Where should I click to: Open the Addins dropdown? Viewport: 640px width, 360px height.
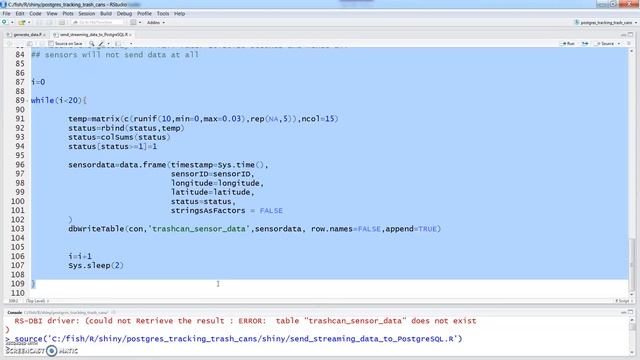[x=156, y=22]
